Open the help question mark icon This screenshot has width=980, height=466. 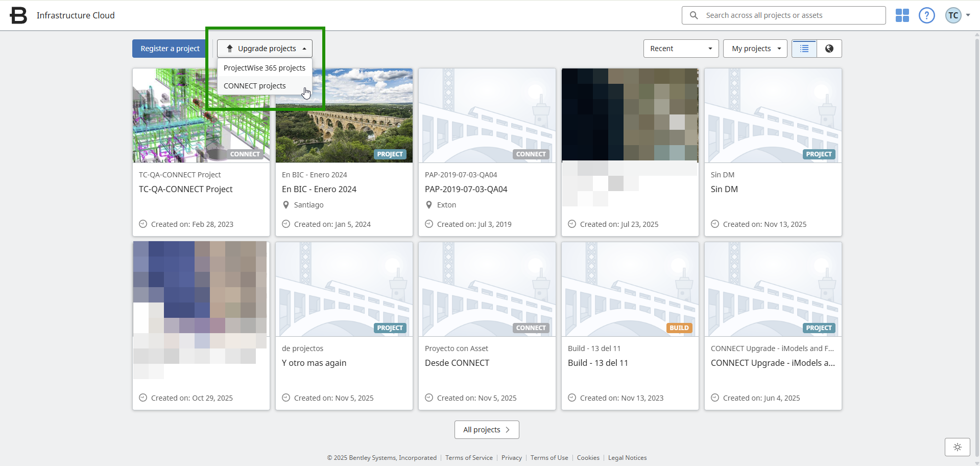coord(926,15)
